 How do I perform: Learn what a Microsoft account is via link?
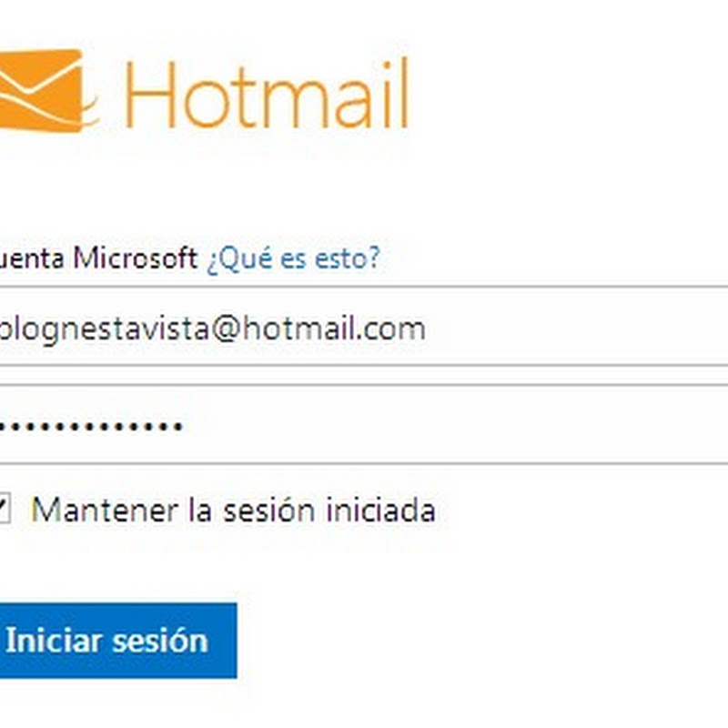click(x=293, y=258)
